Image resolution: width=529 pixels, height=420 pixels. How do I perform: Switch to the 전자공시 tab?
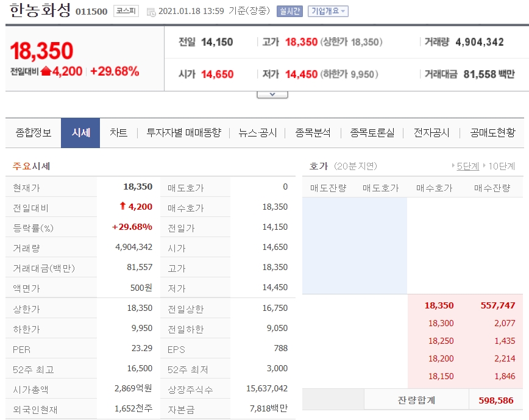tap(431, 132)
